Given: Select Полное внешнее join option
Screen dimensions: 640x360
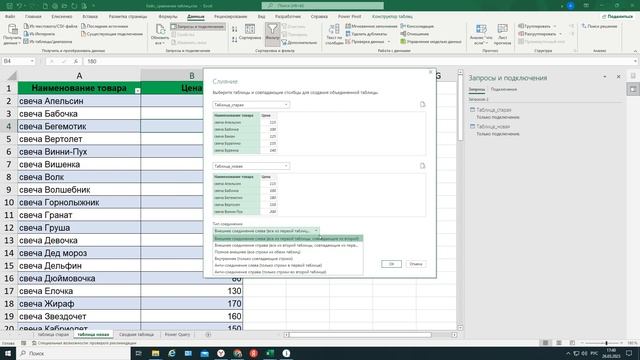Looking at the screenshot, I should click(287, 252).
